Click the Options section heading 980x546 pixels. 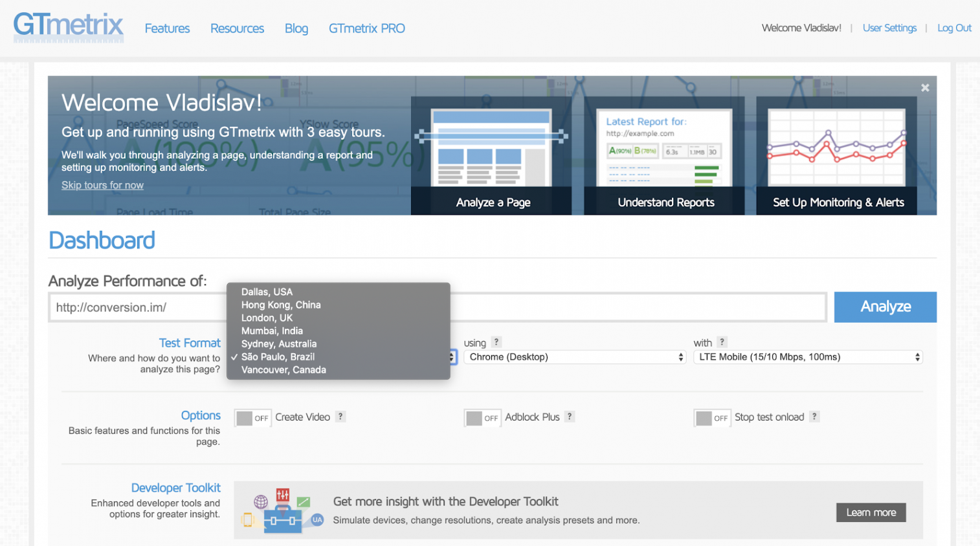(201, 415)
